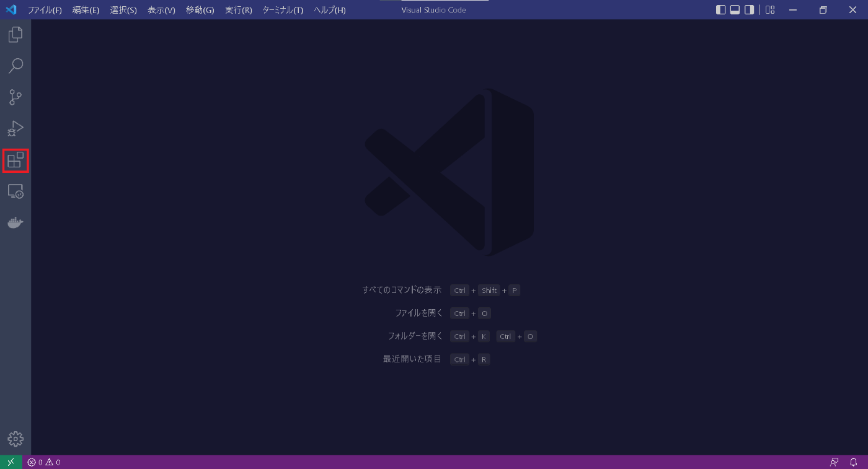Restore down the VS Code window

(x=823, y=10)
